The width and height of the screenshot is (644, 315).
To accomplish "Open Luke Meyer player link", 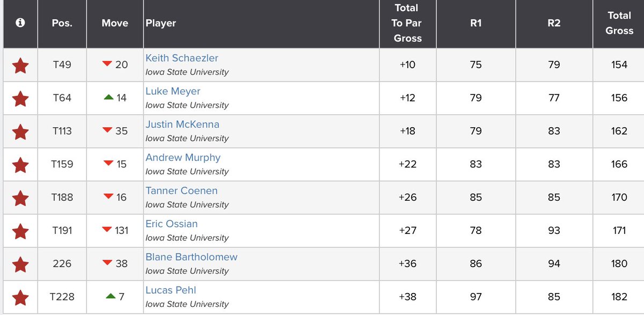I will click(173, 91).
